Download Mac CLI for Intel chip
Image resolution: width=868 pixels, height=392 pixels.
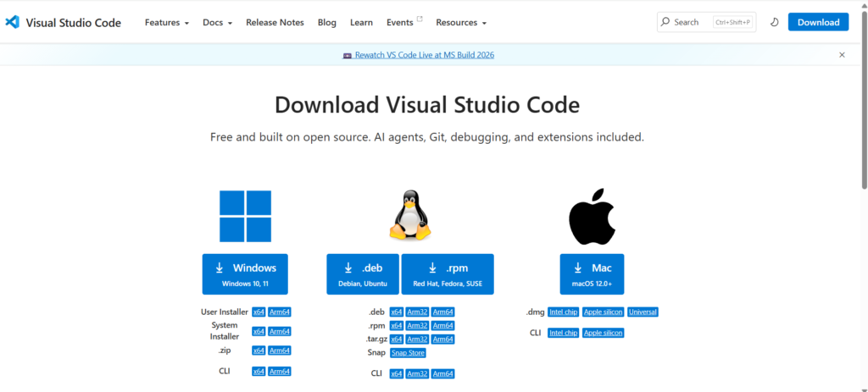[x=564, y=333]
